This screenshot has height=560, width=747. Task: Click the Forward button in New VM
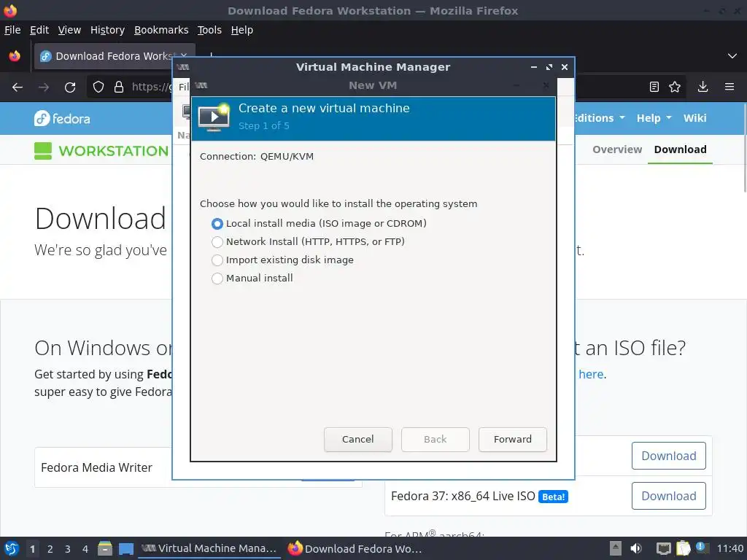click(x=513, y=439)
